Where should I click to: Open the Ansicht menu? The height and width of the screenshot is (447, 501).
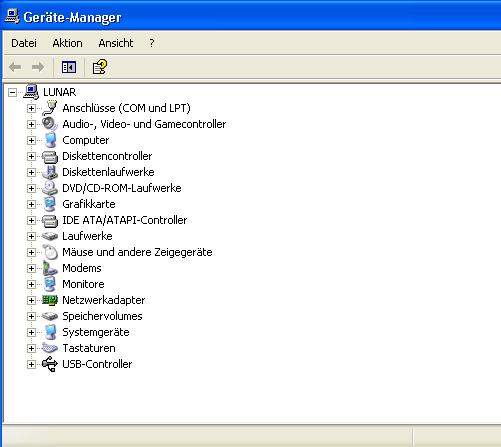coord(116,43)
